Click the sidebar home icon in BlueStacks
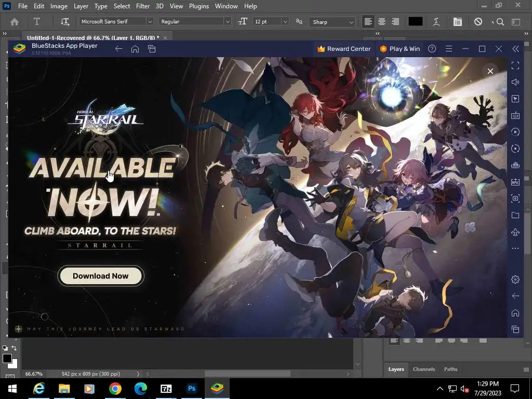 coord(515,312)
